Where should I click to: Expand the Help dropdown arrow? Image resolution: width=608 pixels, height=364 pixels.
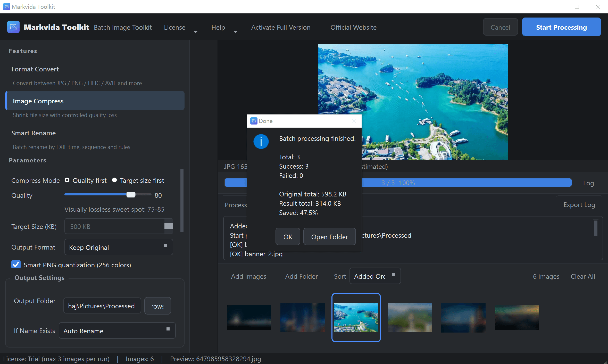click(x=235, y=31)
